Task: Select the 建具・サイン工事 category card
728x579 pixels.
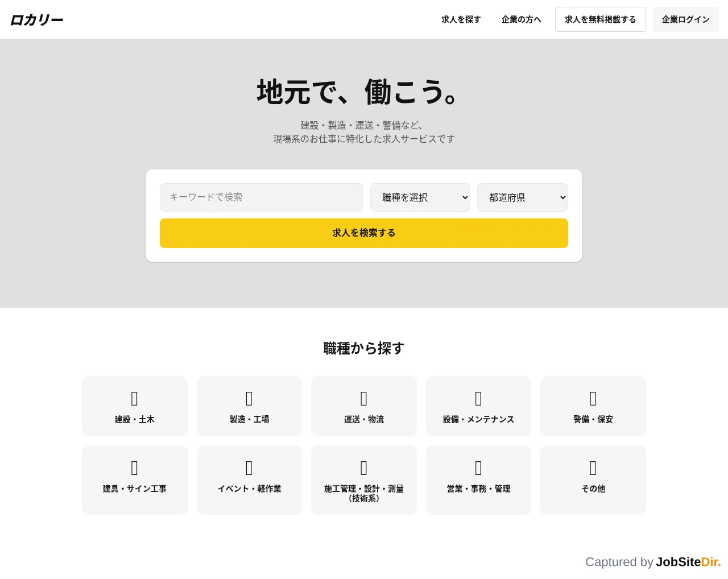Action: [135, 480]
